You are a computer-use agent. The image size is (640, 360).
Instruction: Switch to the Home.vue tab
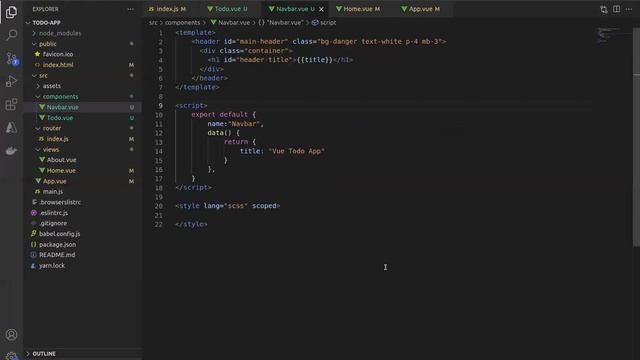358,9
